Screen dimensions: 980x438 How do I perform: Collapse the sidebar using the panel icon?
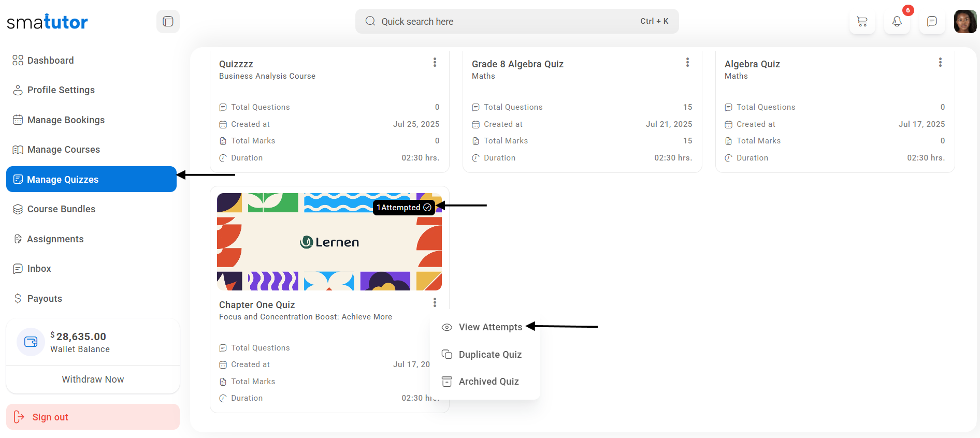click(x=168, y=22)
